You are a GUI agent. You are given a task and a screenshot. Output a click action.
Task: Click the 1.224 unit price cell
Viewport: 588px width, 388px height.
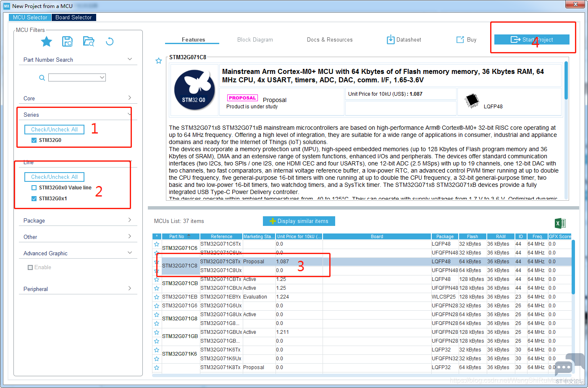[299, 297]
